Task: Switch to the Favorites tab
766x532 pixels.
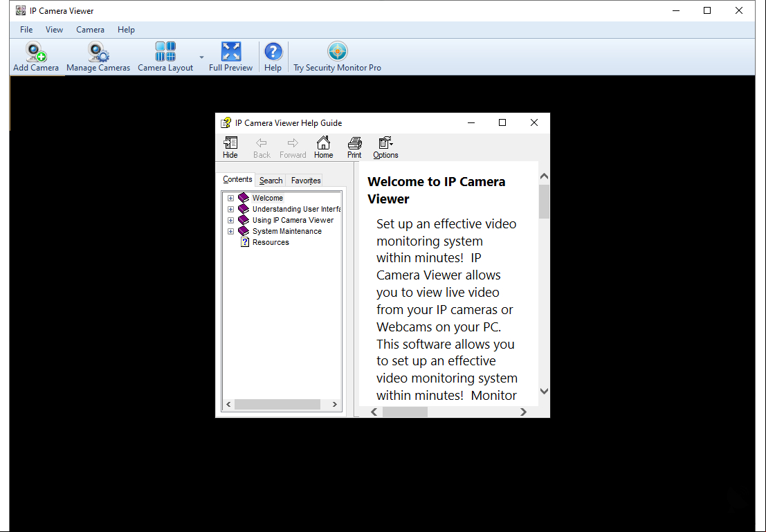Action: tap(306, 181)
